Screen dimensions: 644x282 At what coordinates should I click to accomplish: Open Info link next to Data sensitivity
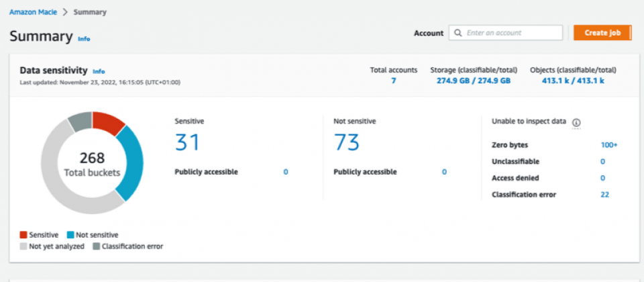click(99, 72)
